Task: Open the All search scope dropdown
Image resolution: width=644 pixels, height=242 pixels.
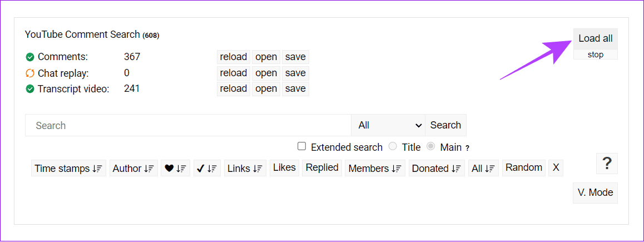Action: (x=388, y=125)
